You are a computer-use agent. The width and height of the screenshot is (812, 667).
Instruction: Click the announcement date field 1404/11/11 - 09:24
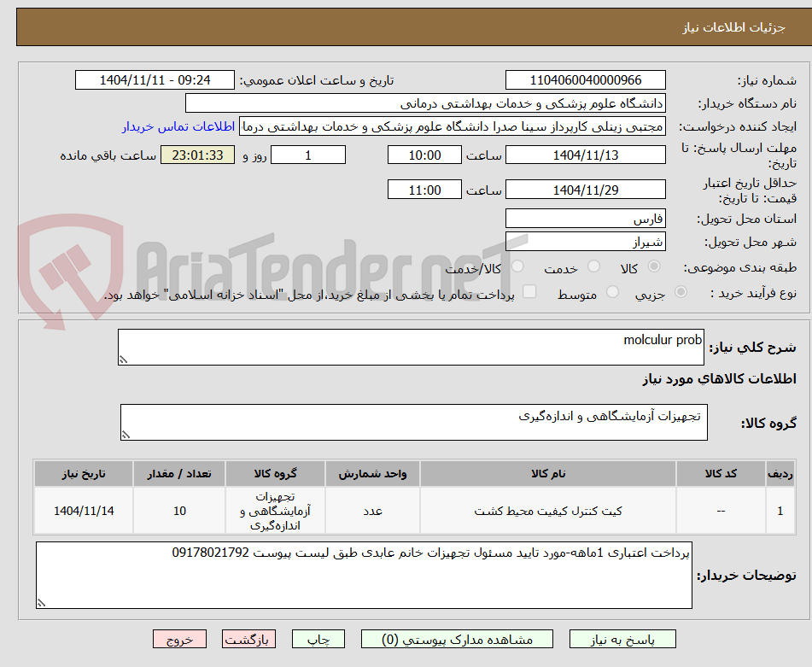point(155,80)
